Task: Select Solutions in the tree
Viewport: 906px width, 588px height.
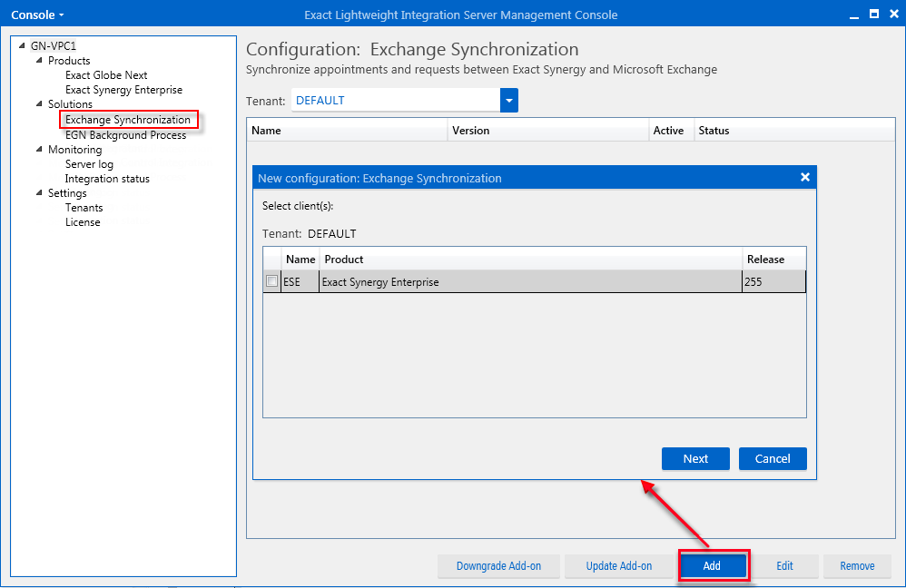Action: 70,104
